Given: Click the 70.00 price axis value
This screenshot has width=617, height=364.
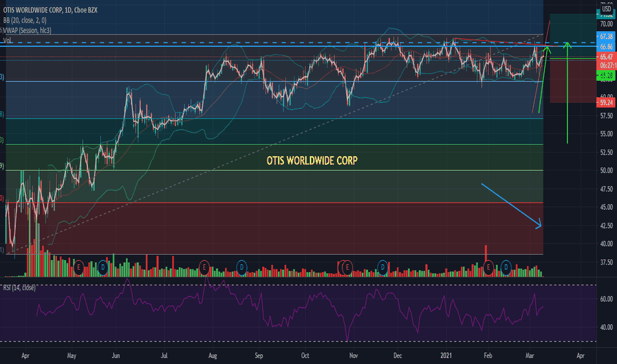Looking at the screenshot, I should point(606,24).
